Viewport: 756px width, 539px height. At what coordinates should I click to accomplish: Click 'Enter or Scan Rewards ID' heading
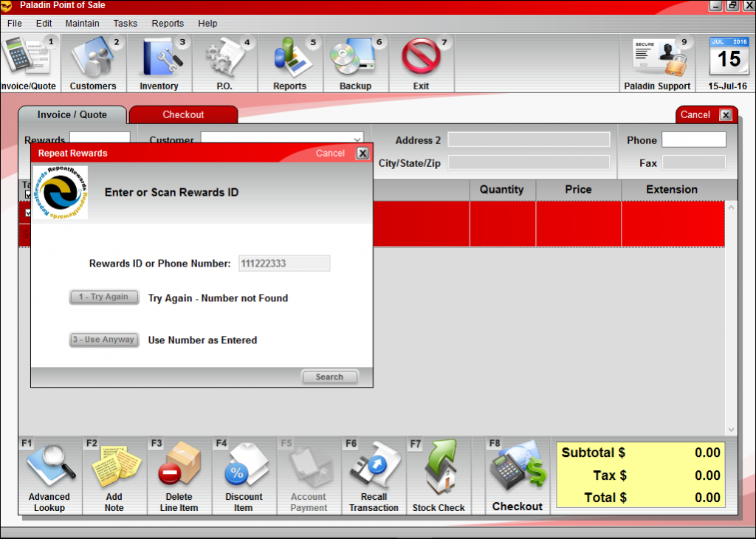click(171, 193)
